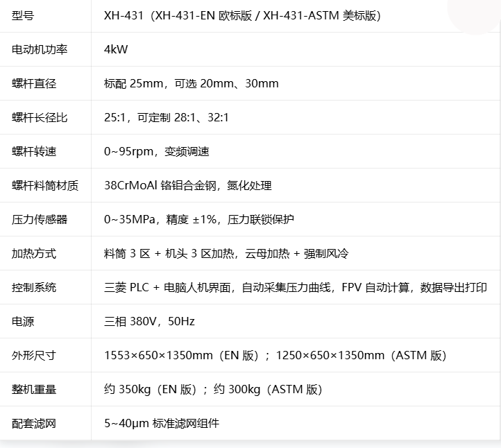The image size is (501, 448).
Task: Click the 控制系统 label
Action: [34, 287]
